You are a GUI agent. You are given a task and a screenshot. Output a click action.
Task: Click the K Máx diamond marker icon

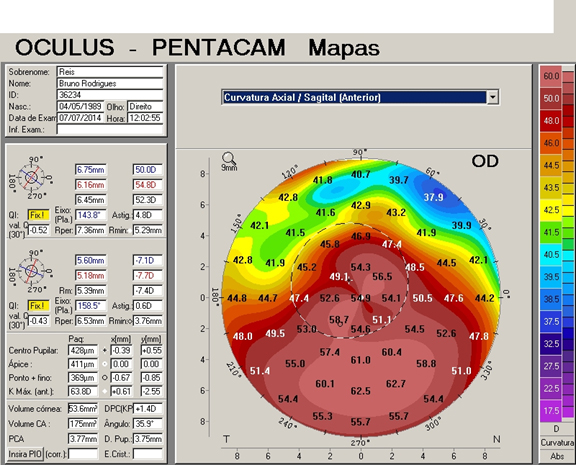pyautogui.click(x=105, y=392)
